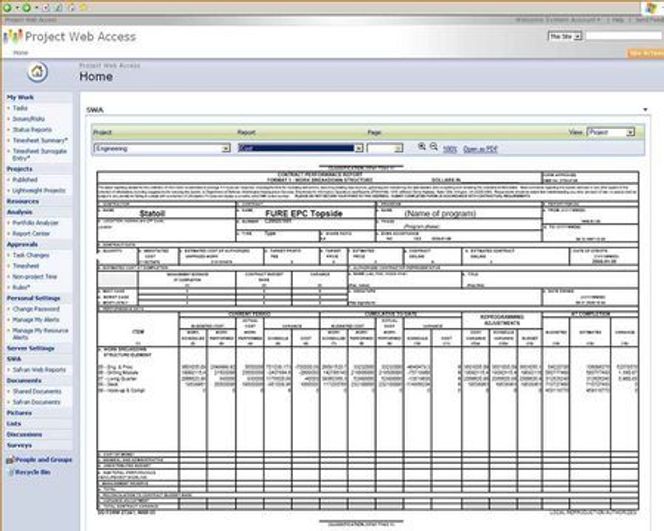Open the Published projects link
664x531 pixels.
click(x=25, y=180)
